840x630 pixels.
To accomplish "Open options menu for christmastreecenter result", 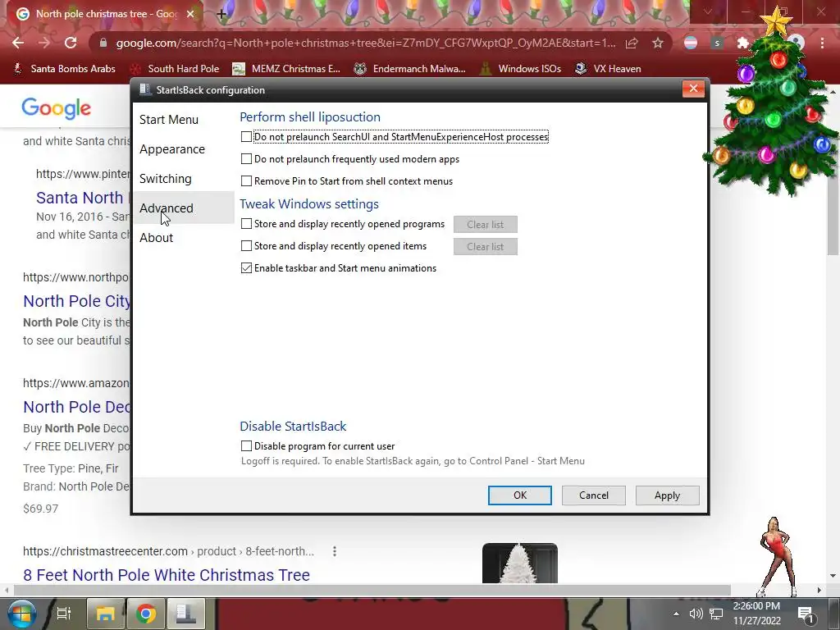I will point(335,551).
